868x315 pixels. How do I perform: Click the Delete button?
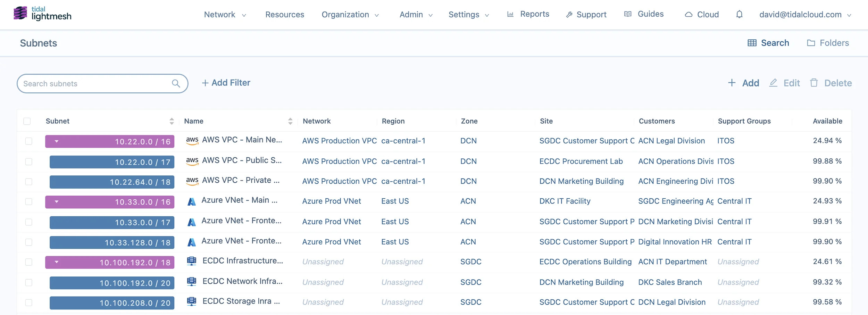pyautogui.click(x=831, y=83)
